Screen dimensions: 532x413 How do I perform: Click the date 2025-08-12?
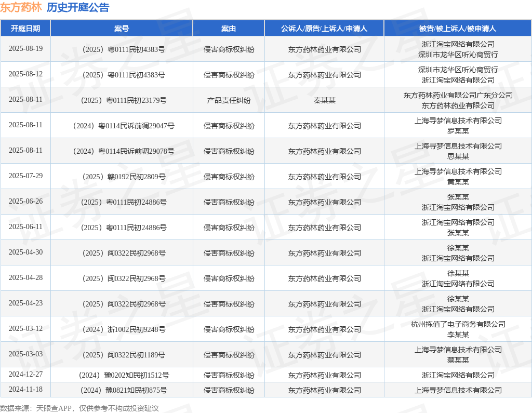click(x=26, y=74)
